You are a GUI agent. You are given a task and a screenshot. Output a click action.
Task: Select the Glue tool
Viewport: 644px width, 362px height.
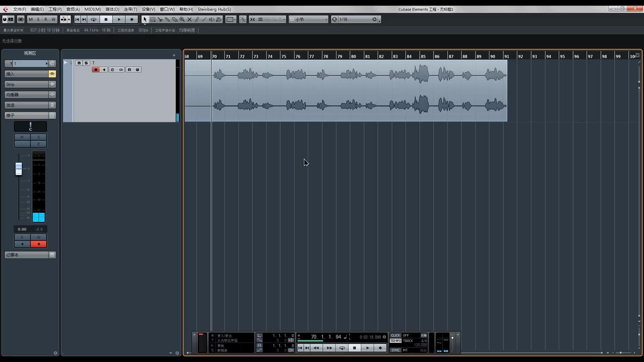pyautogui.click(x=167, y=19)
